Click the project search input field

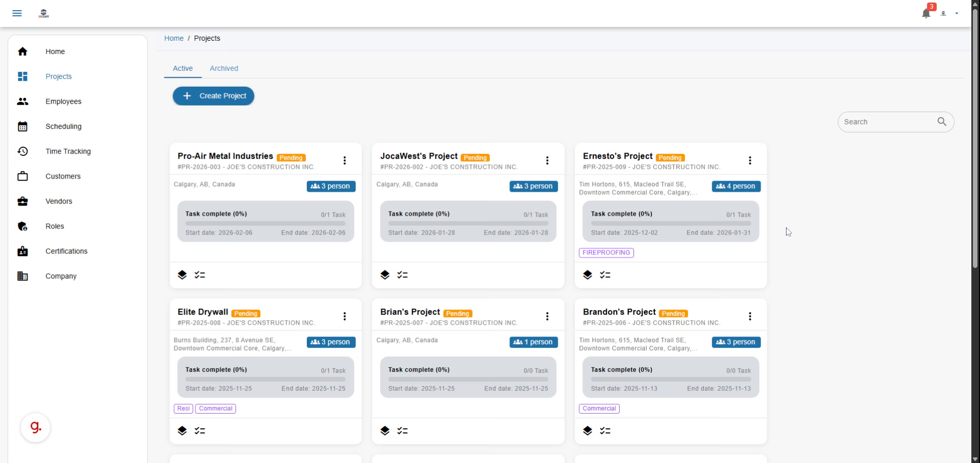886,122
